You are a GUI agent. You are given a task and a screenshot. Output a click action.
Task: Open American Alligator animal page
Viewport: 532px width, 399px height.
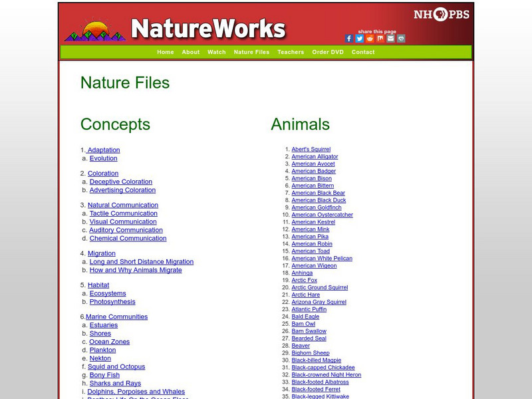click(x=315, y=156)
